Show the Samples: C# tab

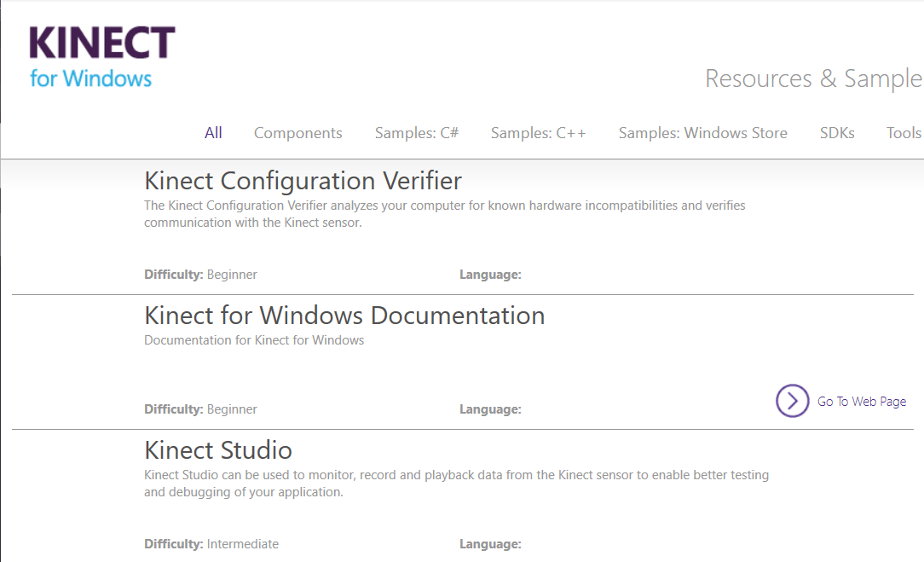[417, 133]
